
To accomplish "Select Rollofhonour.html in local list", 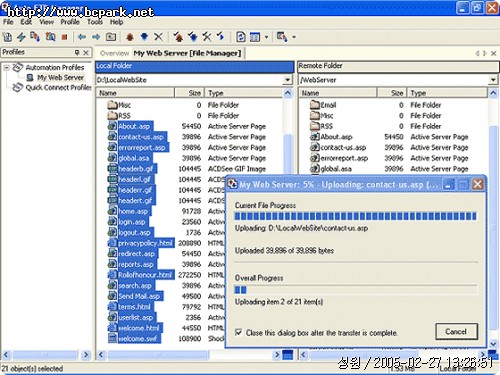I will click(x=145, y=275).
